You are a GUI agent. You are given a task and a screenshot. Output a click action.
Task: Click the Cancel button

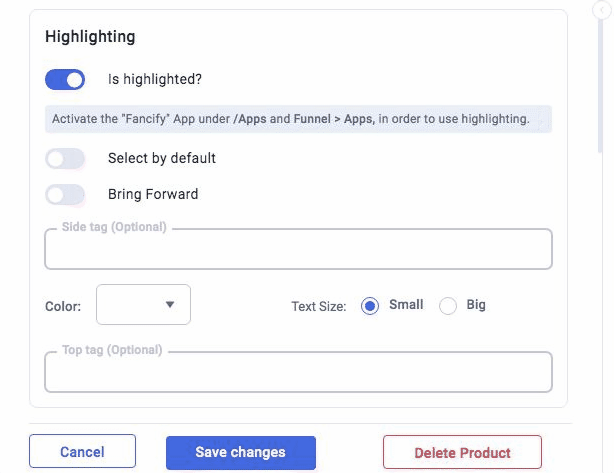(82, 452)
